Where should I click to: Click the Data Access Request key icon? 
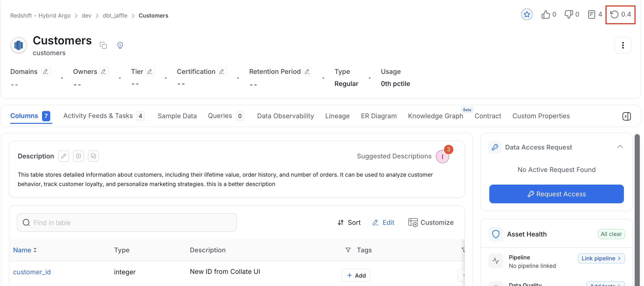pos(495,147)
